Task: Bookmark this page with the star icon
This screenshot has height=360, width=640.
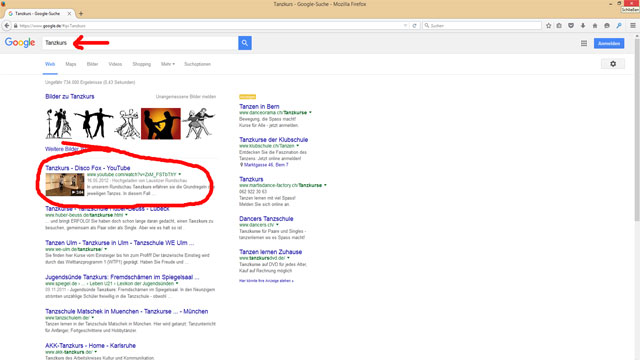Action: [549, 26]
